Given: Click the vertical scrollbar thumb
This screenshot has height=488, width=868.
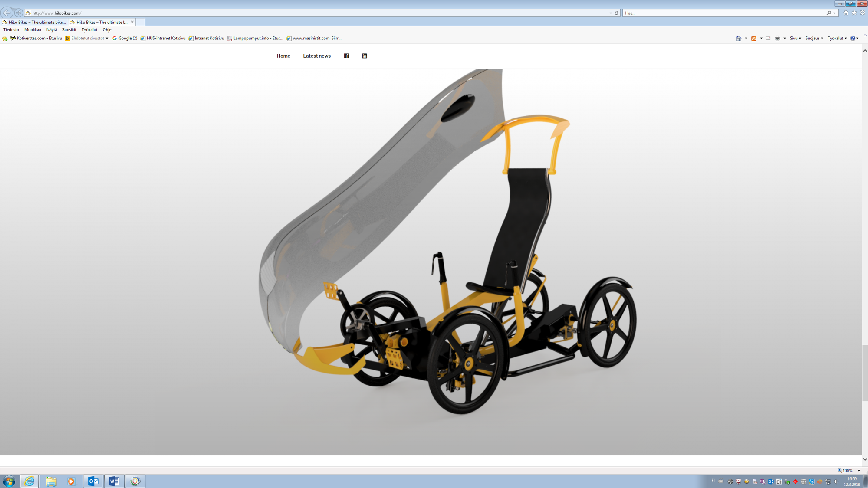Looking at the screenshot, I should [x=865, y=373].
